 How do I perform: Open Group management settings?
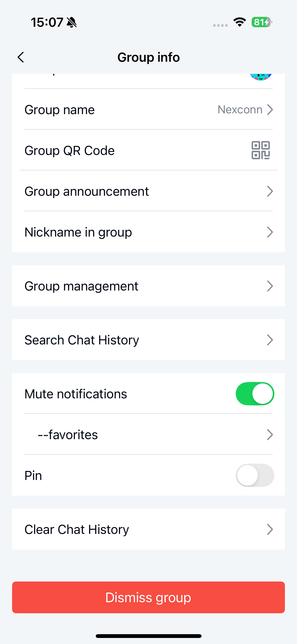(x=148, y=286)
